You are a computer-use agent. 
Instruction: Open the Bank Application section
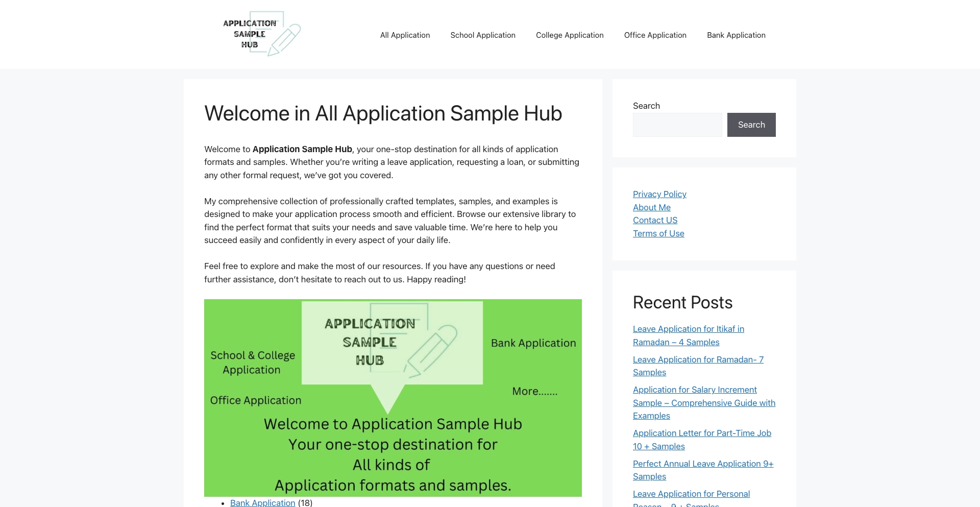(736, 35)
